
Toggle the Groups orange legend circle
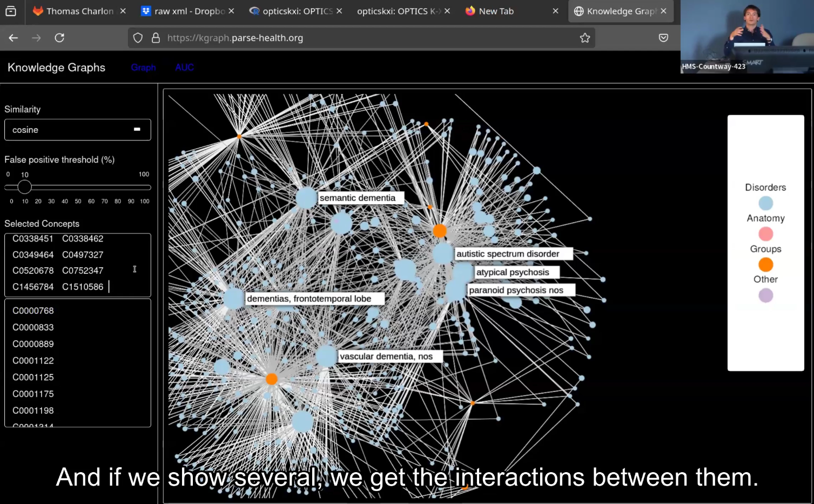(765, 265)
